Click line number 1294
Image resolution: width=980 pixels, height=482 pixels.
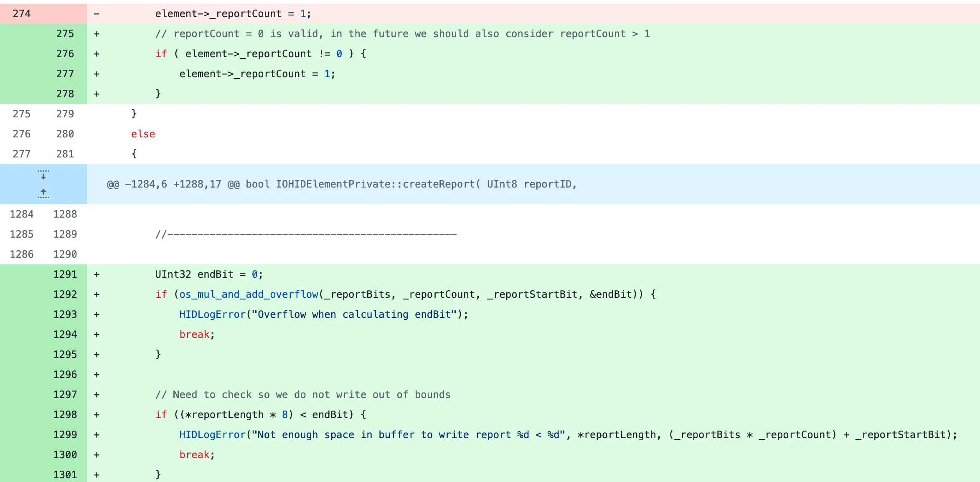pyautogui.click(x=65, y=335)
